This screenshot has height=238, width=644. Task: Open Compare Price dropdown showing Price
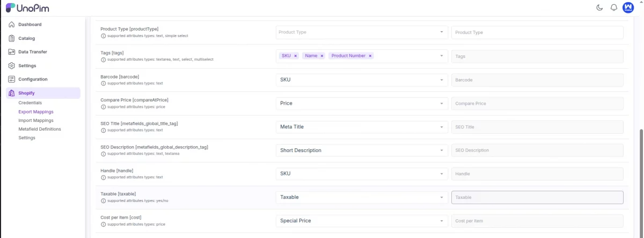click(x=362, y=103)
